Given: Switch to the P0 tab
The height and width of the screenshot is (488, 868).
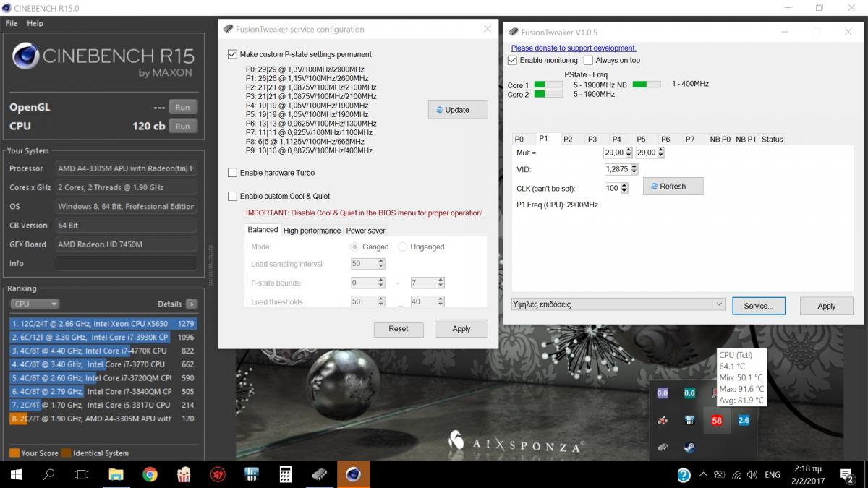Looking at the screenshot, I should tap(519, 139).
